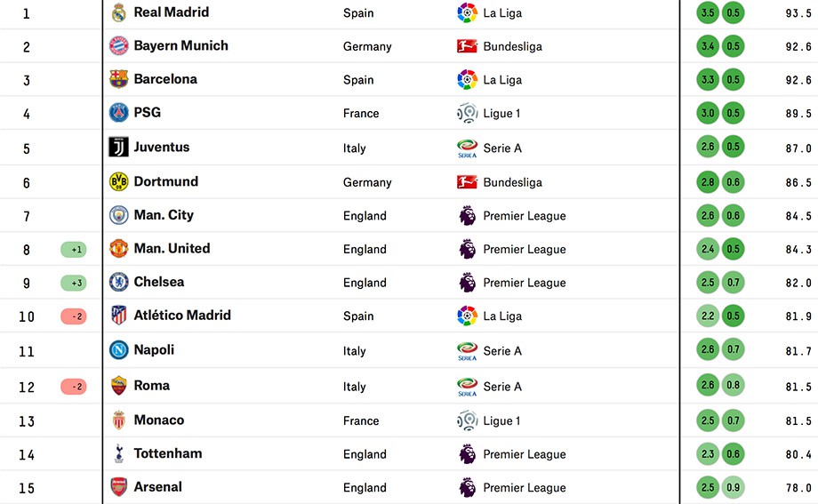The image size is (818, 504).
Task: Click the Arsenal cannon crest
Action: point(119,487)
